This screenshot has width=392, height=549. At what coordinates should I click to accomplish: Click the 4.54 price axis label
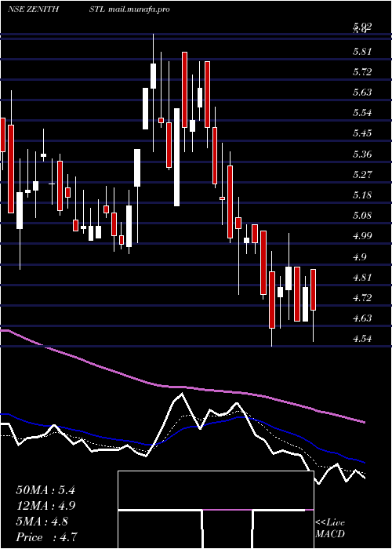tap(362, 339)
